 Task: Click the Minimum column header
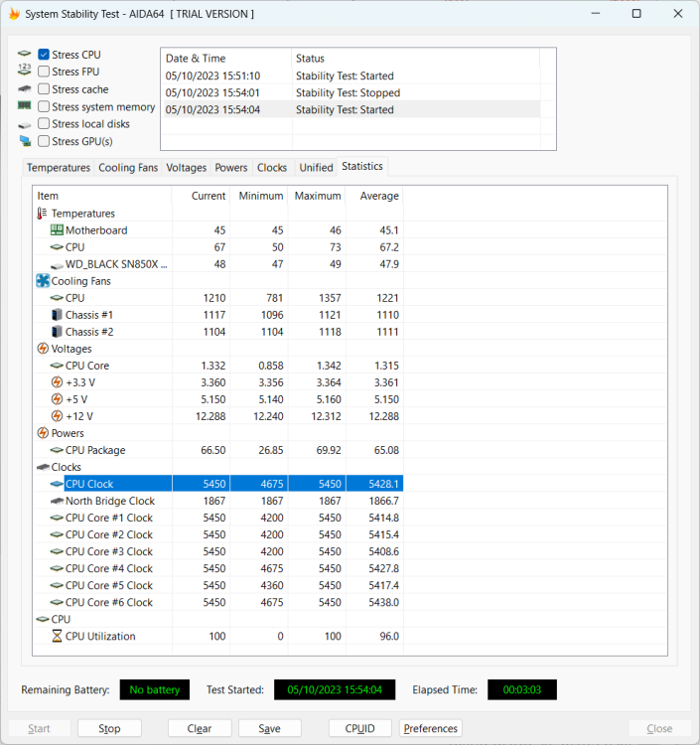[259, 196]
